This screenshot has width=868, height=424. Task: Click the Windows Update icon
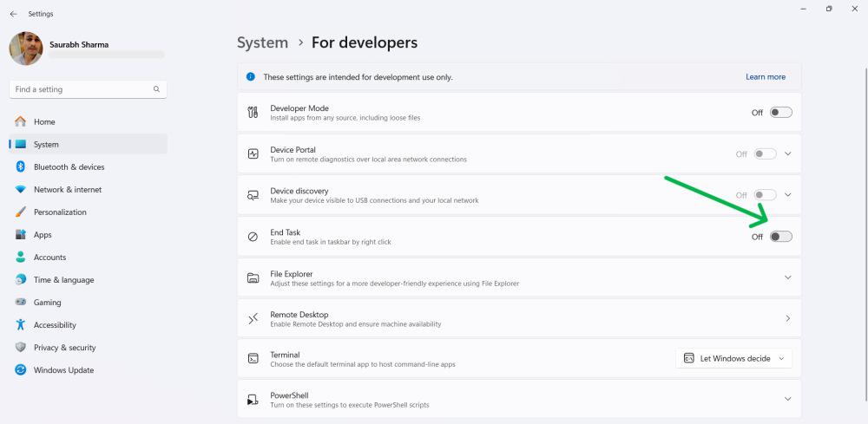coord(20,370)
